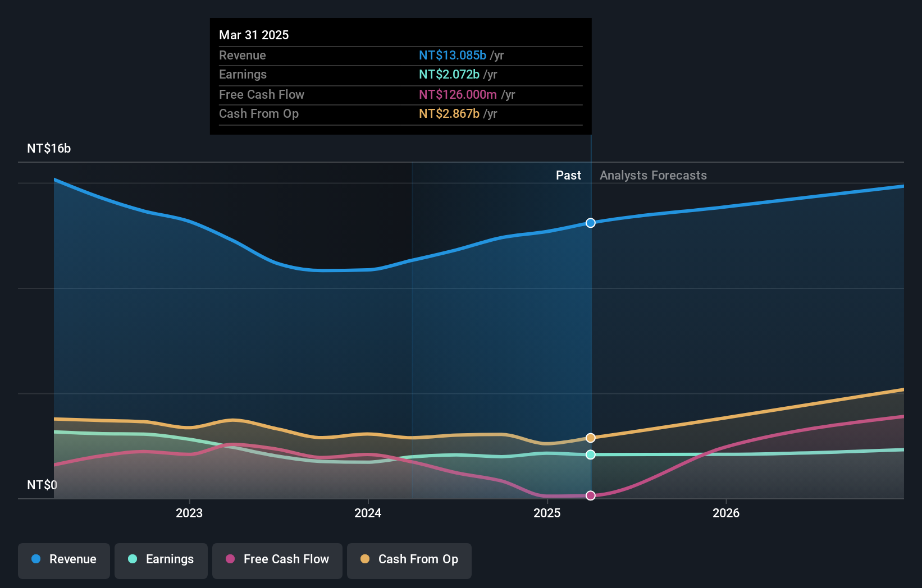Screen dimensions: 922x588
Task: Toggle the Revenue legend button
Action: tap(64, 561)
